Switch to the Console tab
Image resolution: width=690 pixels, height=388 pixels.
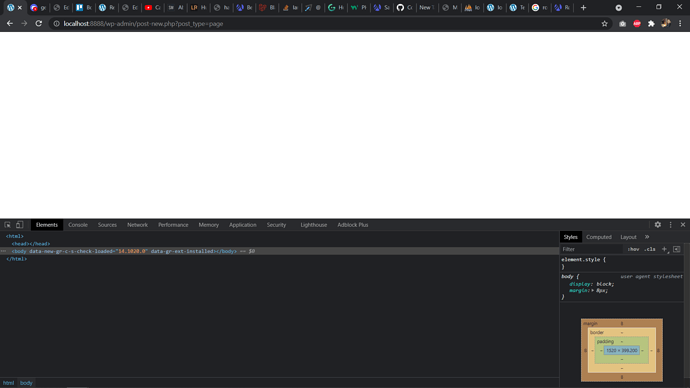[x=78, y=225]
